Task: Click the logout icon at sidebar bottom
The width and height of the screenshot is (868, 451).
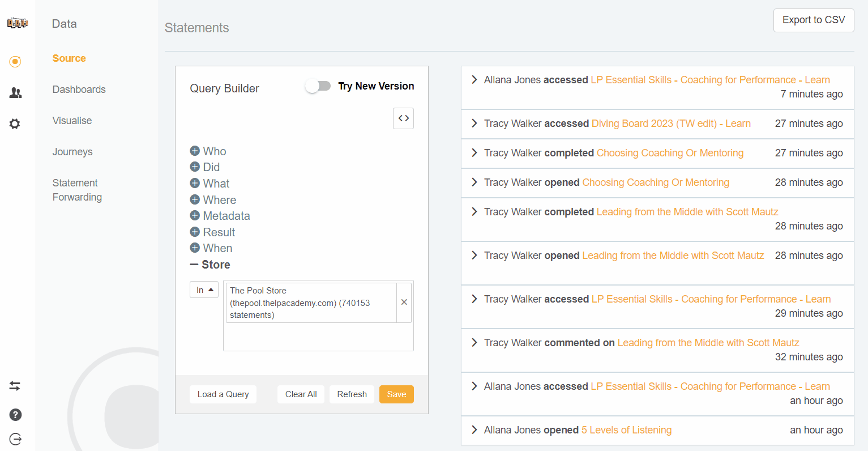Action: point(15,439)
